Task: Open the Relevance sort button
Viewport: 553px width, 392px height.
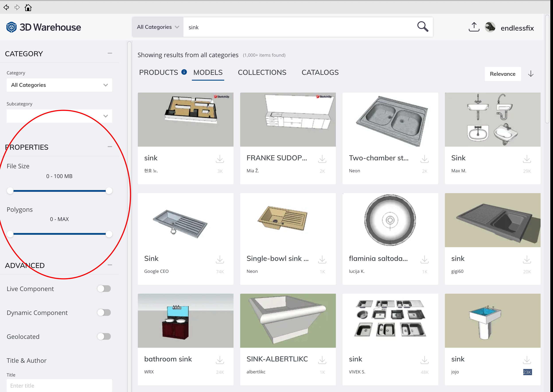Action: pos(502,74)
